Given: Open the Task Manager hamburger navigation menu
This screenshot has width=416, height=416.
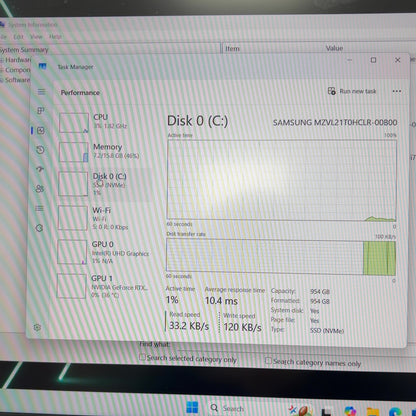Looking at the screenshot, I should (x=41, y=92).
